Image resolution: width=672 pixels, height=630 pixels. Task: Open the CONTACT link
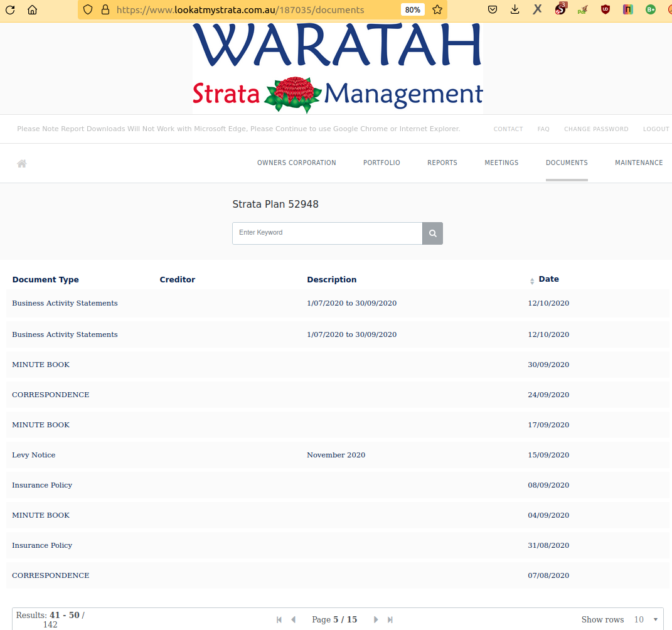tap(508, 129)
